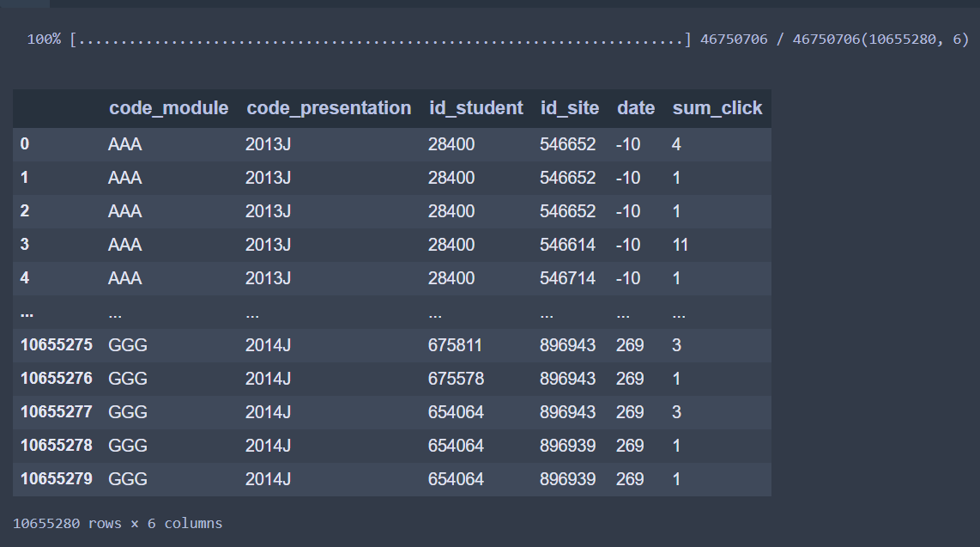This screenshot has width=980, height=547.
Task: Click row index 0 label
Action: click(25, 144)
